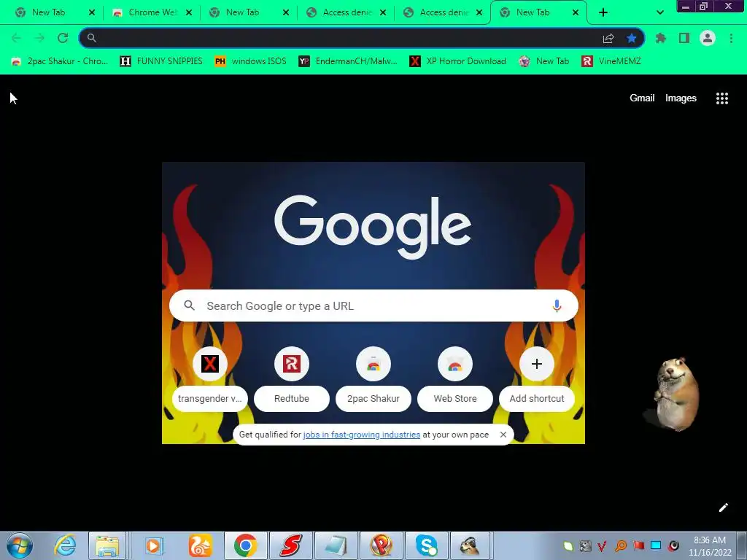Click the red flag tray icon
This screenshot has width=747, height=560.
pos(638,545)
